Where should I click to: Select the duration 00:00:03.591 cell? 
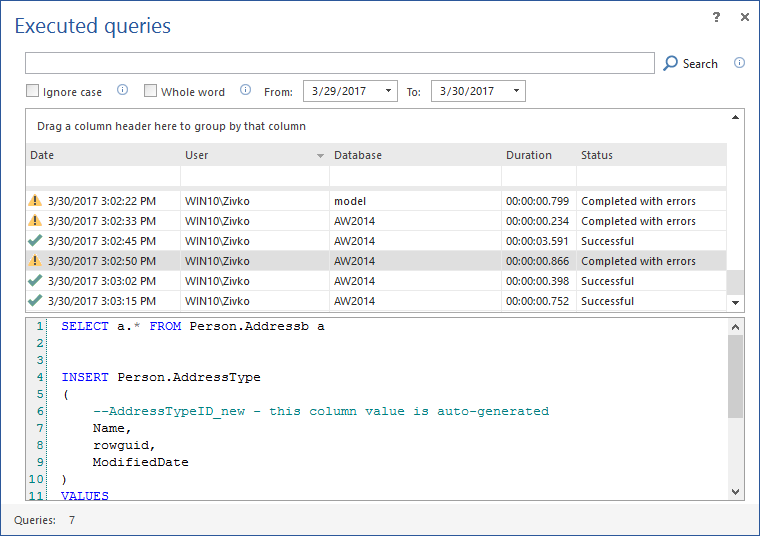tap(537, 241)
